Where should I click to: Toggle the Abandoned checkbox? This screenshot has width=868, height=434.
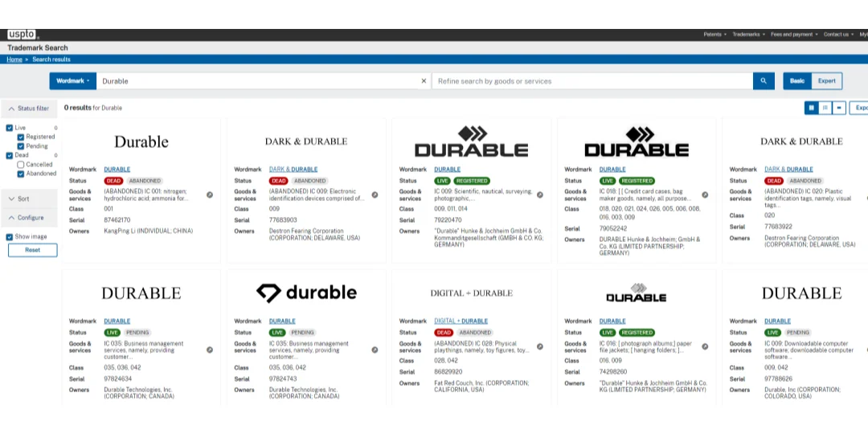(x=20, y=174)
